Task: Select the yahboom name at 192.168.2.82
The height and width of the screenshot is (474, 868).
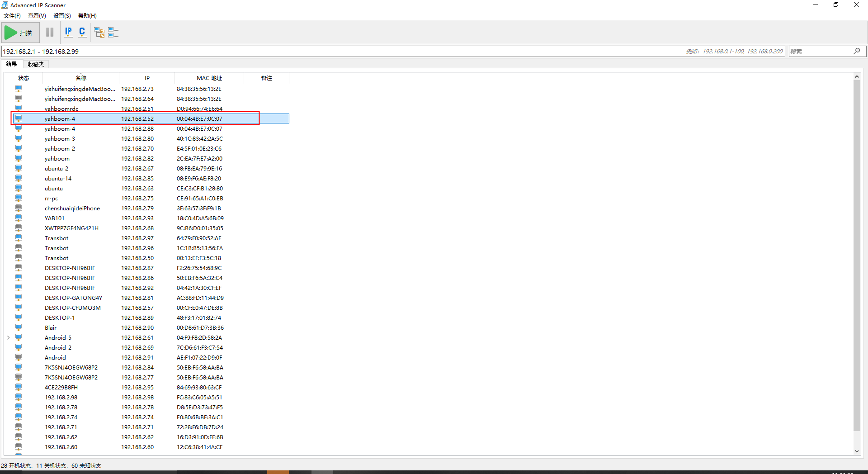Action: 57,158
